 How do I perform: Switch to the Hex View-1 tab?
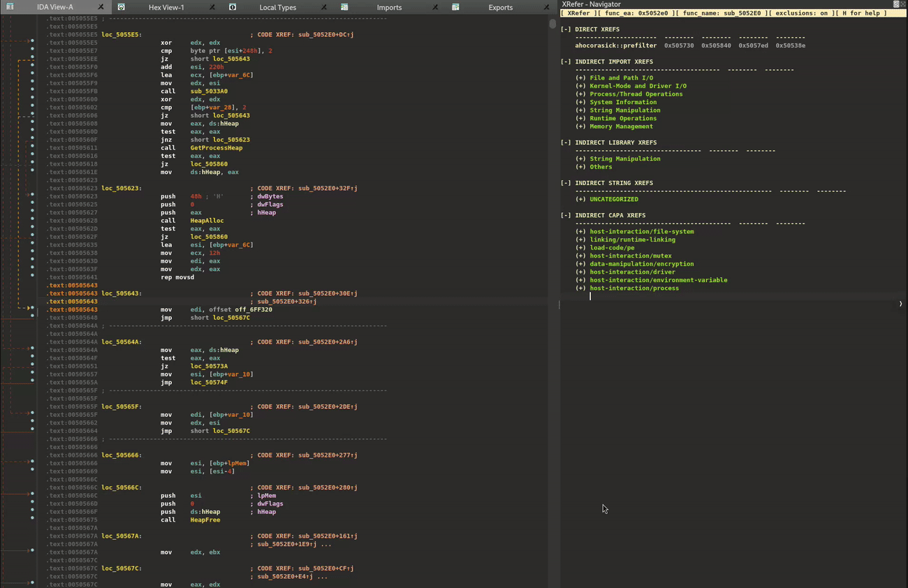166,7
